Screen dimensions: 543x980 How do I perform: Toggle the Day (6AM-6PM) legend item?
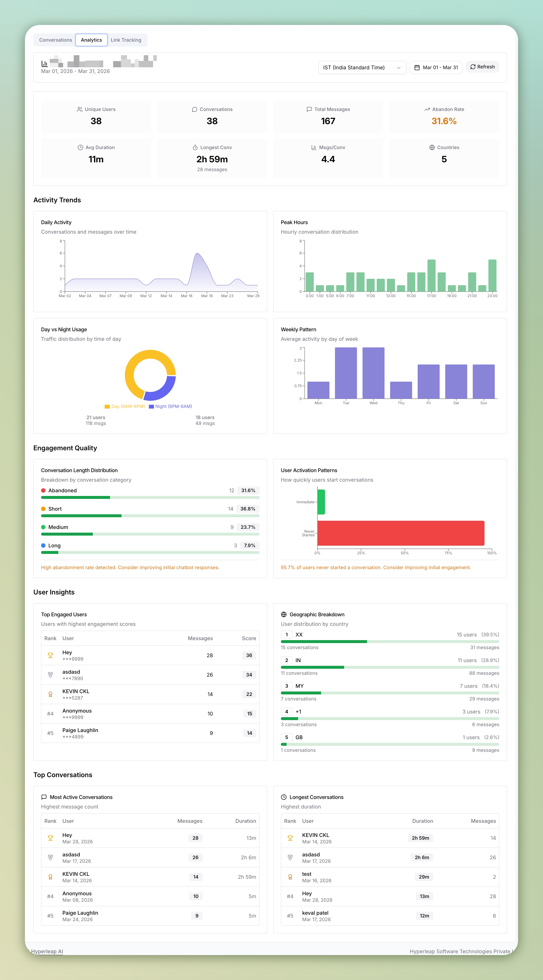[125, 406]
